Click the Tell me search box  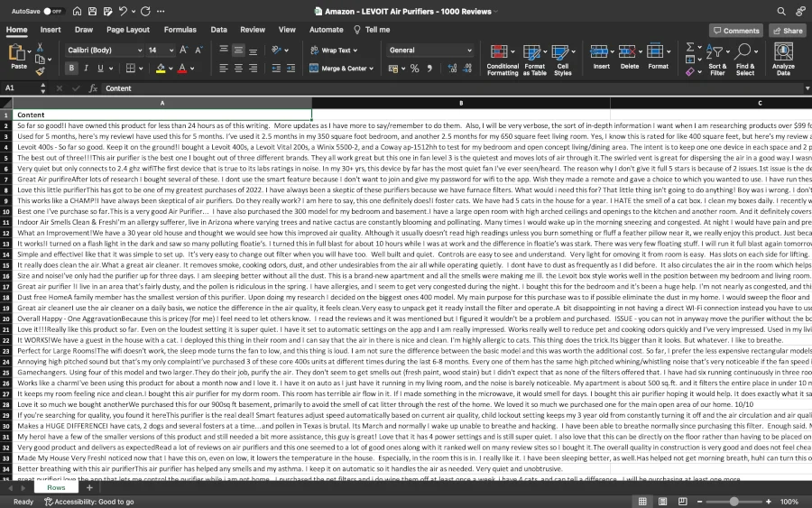click(x=372, y=30)
